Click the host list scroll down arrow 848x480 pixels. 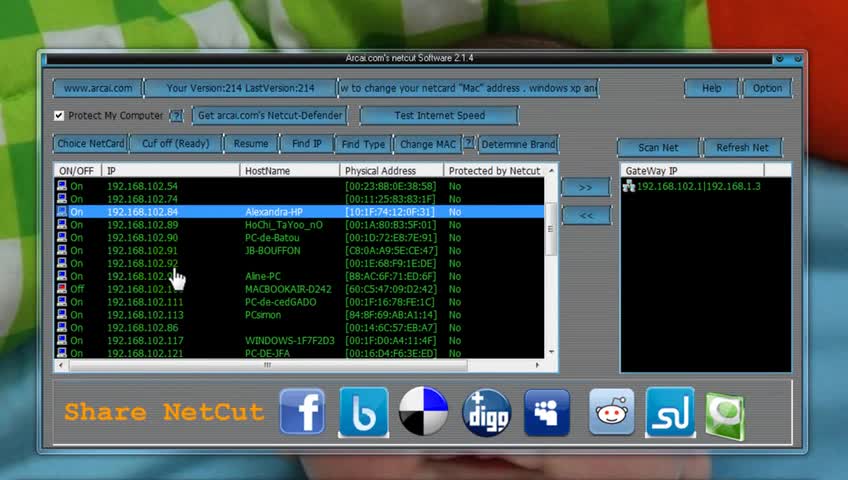tap(551, 352)
